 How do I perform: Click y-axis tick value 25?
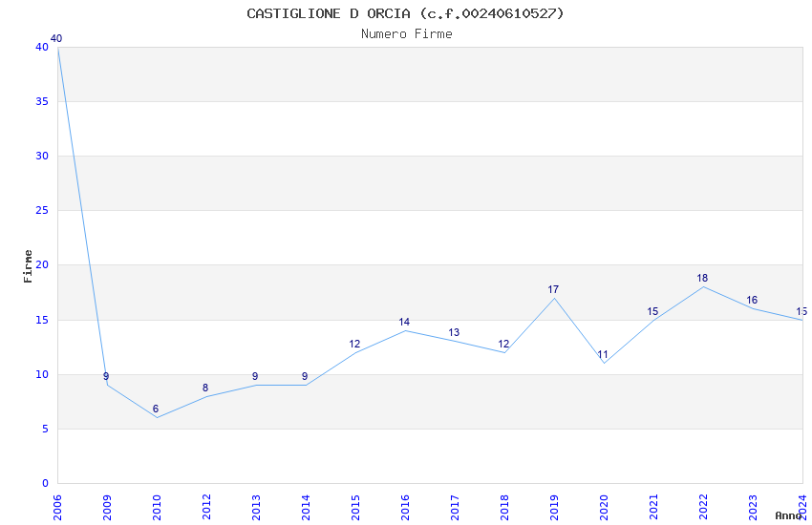click(42, 210)
